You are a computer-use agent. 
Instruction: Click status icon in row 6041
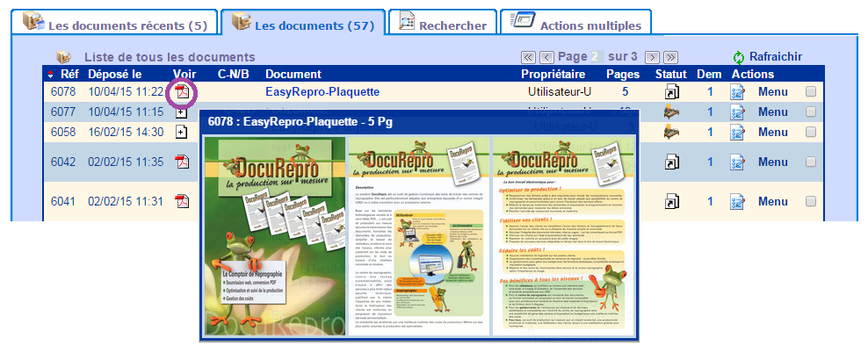pyautogui.click(x=671, y=202)
